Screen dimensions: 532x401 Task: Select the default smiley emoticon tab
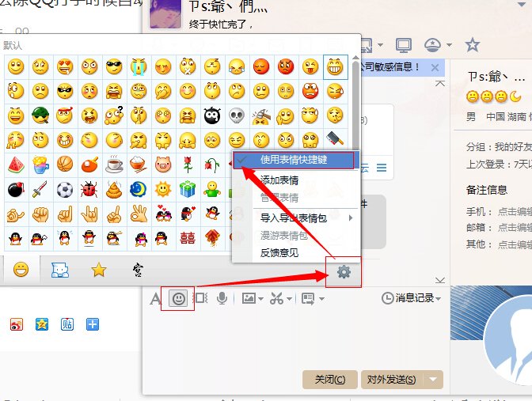pyautogui.click(x=21, y=270)
